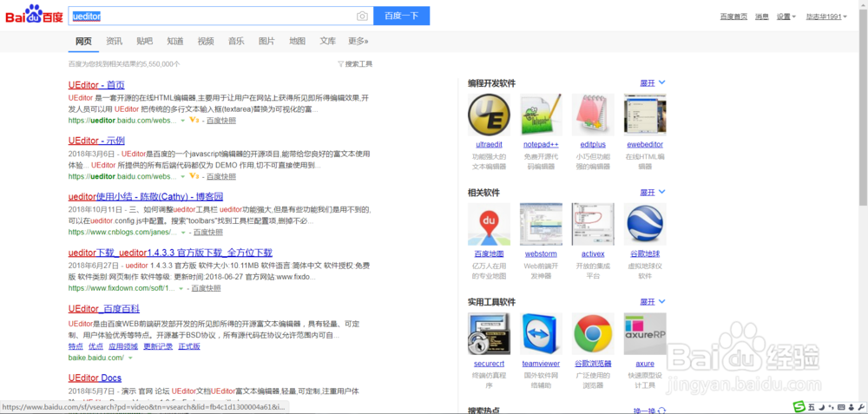
Task: Click the 应用领域 sublink under 百度百科
Action: point(123,346)
